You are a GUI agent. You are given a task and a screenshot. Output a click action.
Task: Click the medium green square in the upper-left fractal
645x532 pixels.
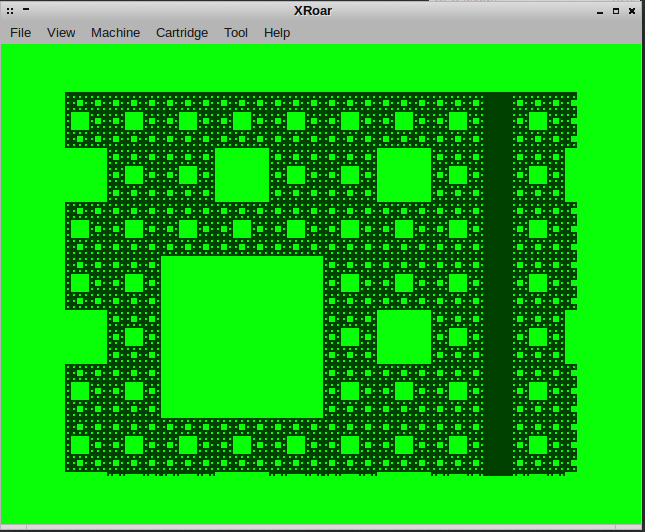(x=242, y=175)
